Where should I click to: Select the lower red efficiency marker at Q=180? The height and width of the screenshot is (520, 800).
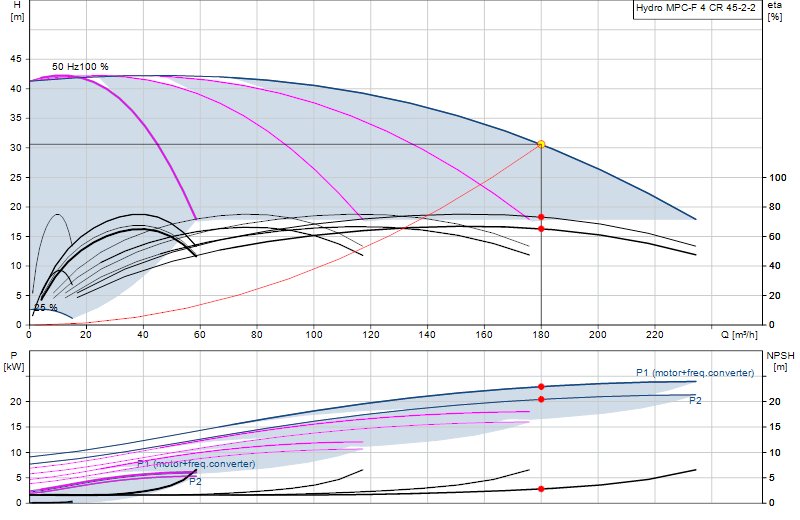[x=541, y=229]
